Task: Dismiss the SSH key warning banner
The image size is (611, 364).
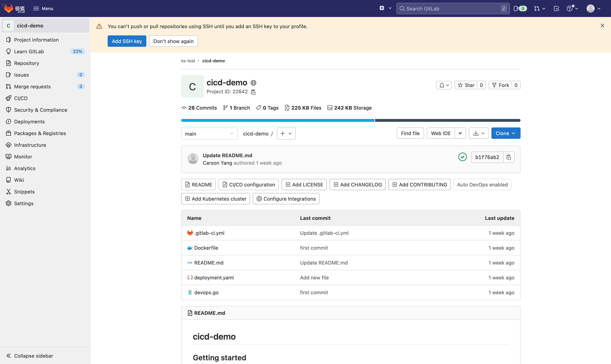Action: pyautogui.click(x=602, y=25)
